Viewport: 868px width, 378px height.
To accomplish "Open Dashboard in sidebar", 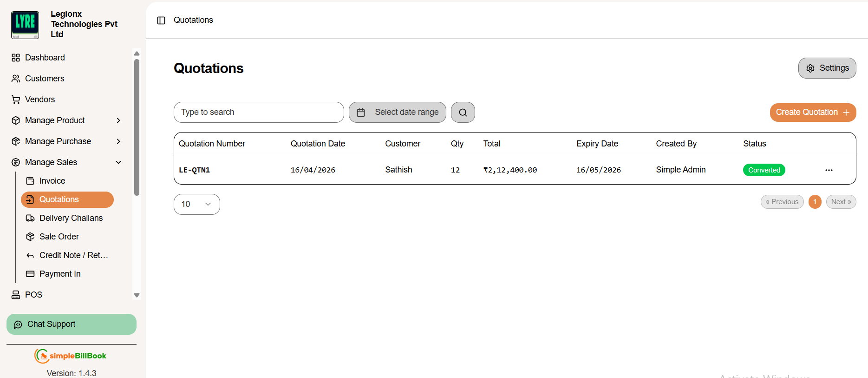I will [x=45, y=58].
